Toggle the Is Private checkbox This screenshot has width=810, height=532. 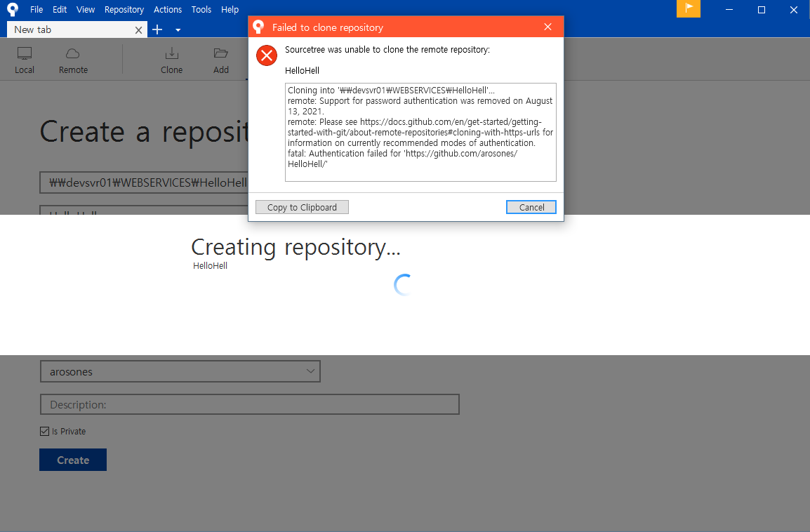point(45,431)
